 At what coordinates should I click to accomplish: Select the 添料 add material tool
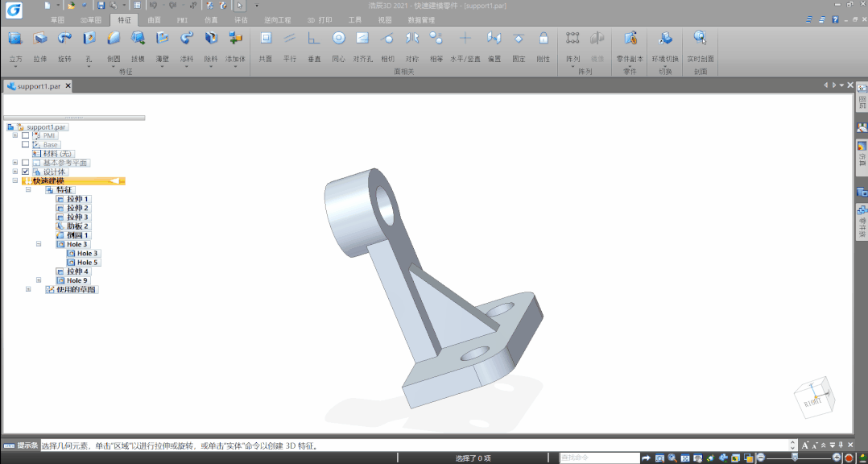pos(187,45)
